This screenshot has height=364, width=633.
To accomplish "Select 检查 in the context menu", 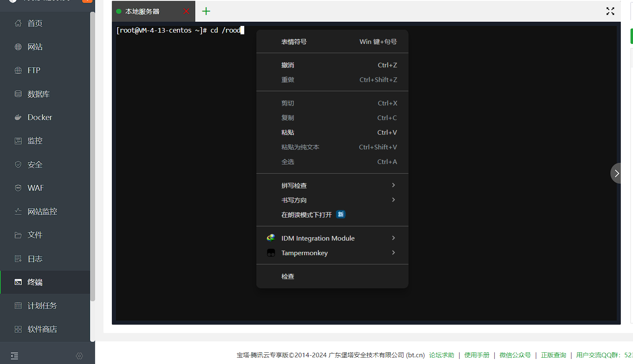I will 332,276.
